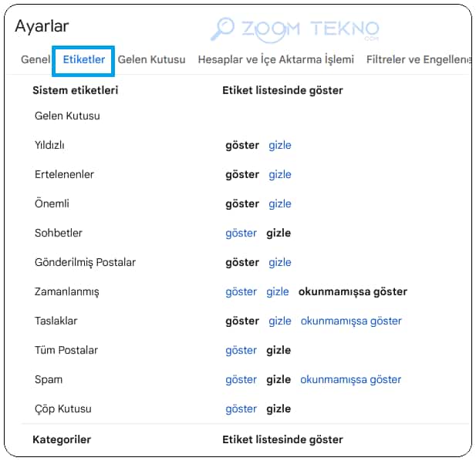This screenshot has width=476, height=461.
Task: Set Taslaklar to okunmamışsa göster
Action: (351, 321)
